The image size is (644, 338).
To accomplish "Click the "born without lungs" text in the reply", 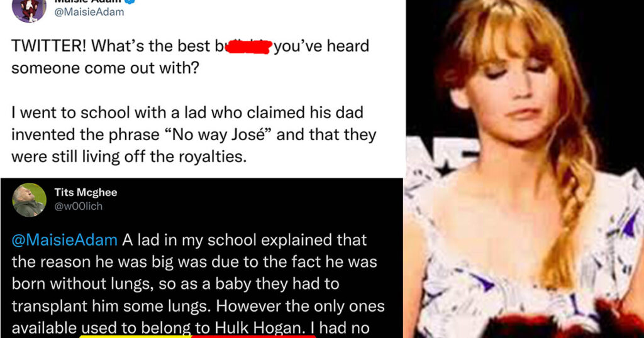I will click(82, 284).
